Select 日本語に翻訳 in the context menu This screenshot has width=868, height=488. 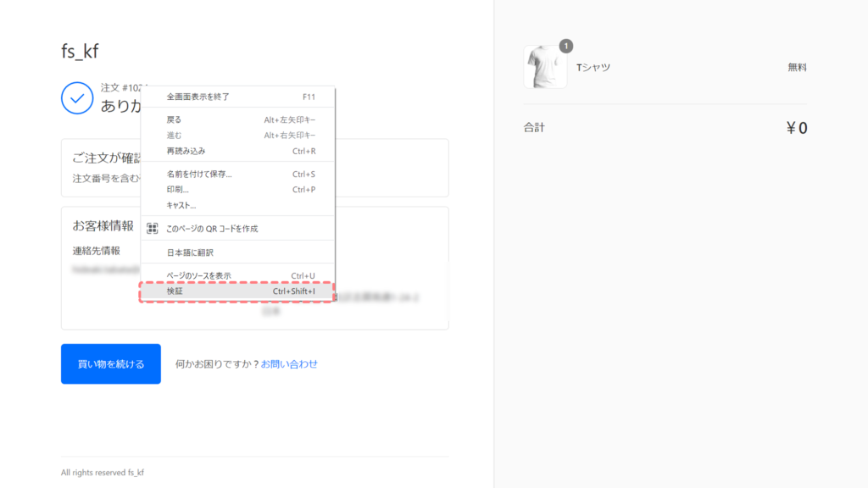tap(237, 252)
